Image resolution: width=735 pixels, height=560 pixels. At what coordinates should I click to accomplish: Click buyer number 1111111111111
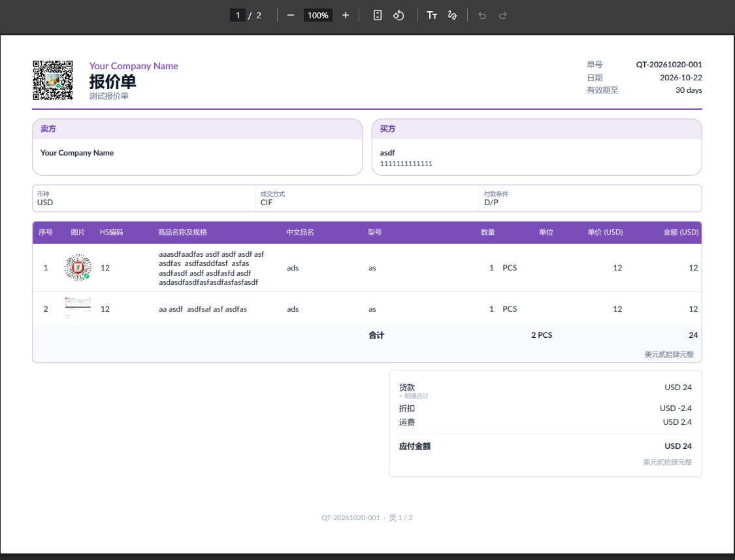[x=406, y=163]
